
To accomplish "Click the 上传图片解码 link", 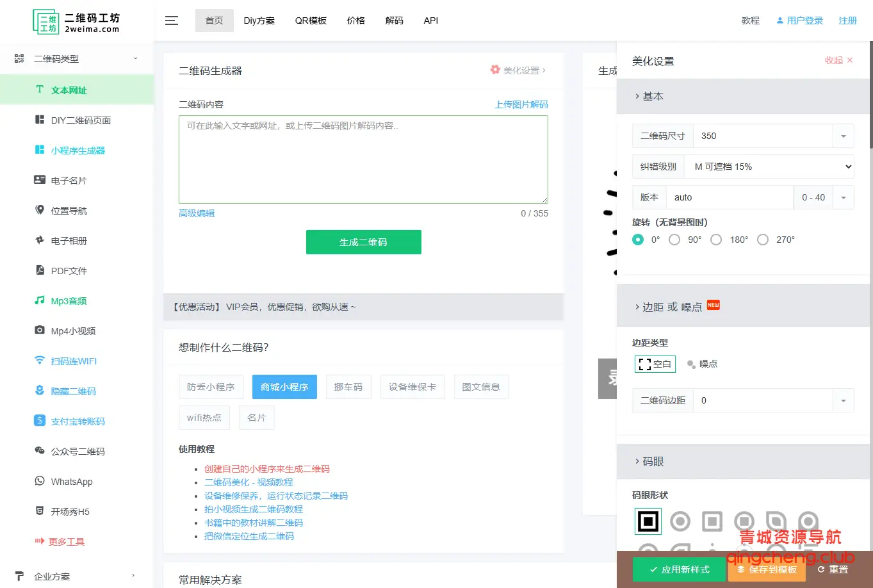I will coord(520,104).
